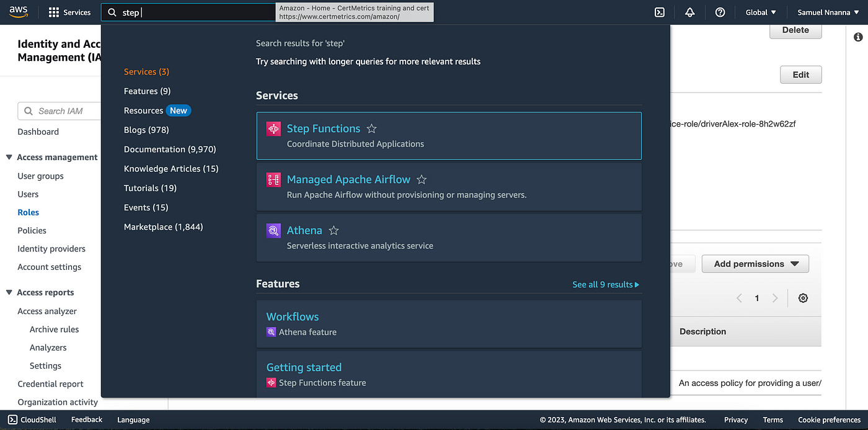This screenshot has width=868, height=430.
Task: Click the Delete button
Action: [x=795, y=30]
